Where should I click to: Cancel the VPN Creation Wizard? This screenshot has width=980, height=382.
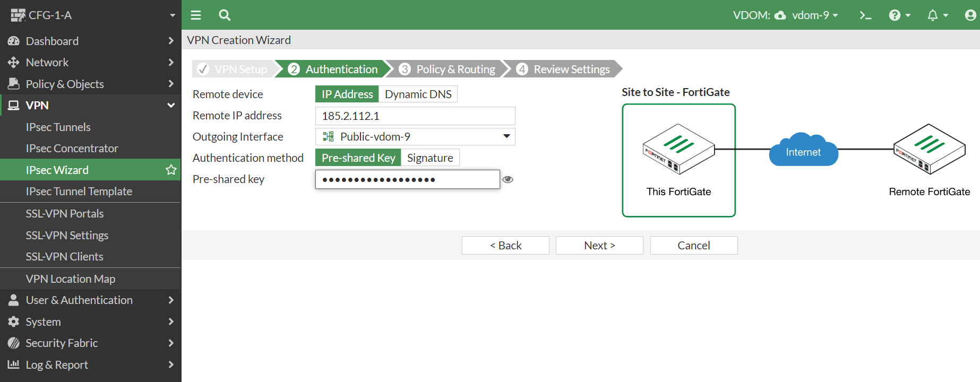click(693, 245)
